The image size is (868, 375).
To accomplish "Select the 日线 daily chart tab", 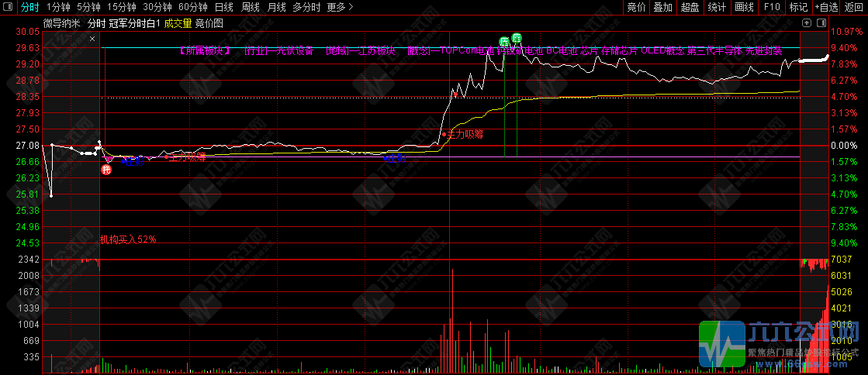I will click(x=223, y=7).
